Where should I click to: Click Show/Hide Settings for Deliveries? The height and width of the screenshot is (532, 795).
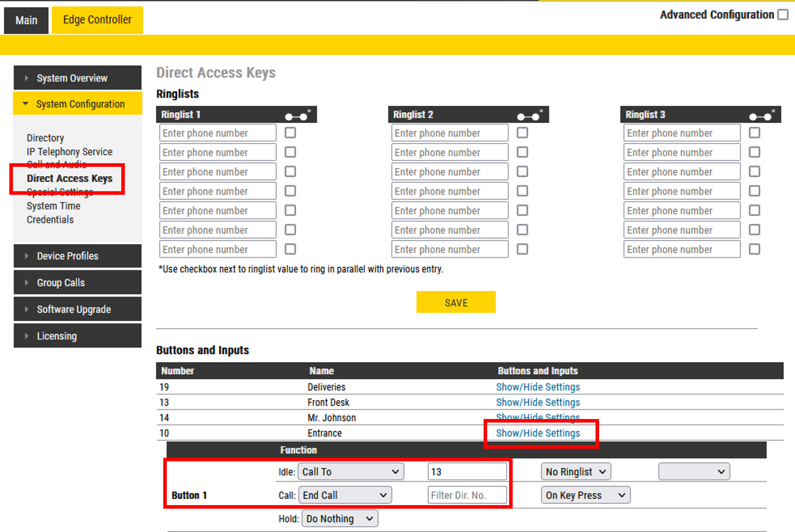click(x=538, y=387)
